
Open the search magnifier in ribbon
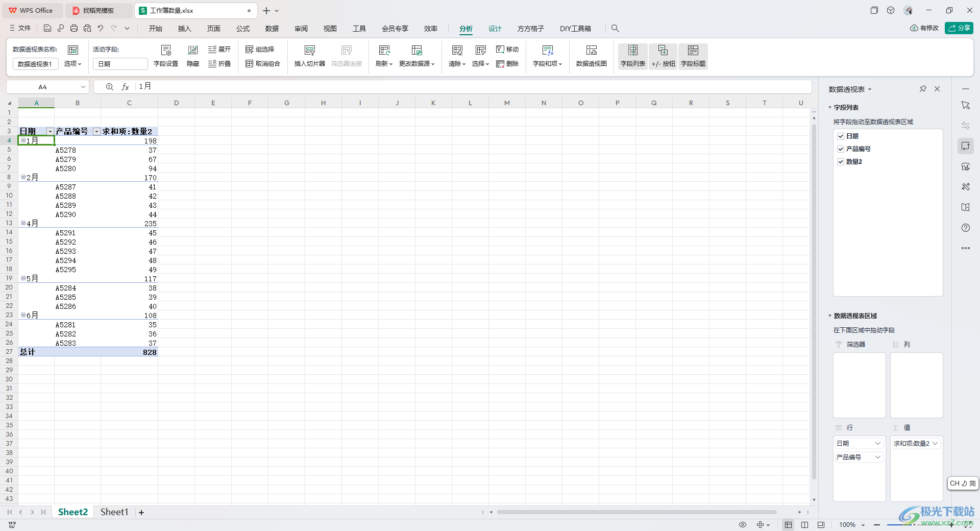pos(615,29)
